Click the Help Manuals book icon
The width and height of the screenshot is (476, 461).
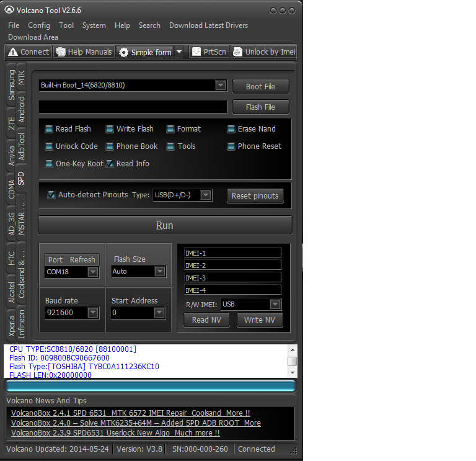pyautogui.click(x=61, y=51)
